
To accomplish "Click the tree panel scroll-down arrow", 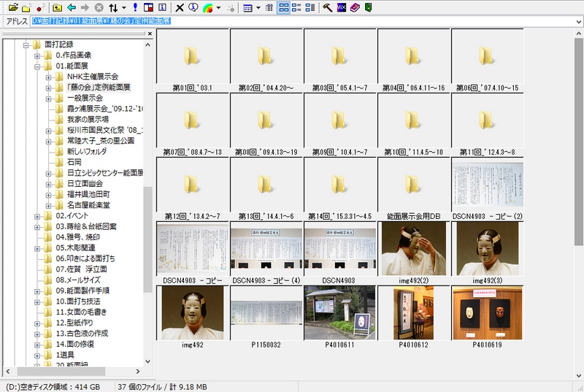I will 148,361.
